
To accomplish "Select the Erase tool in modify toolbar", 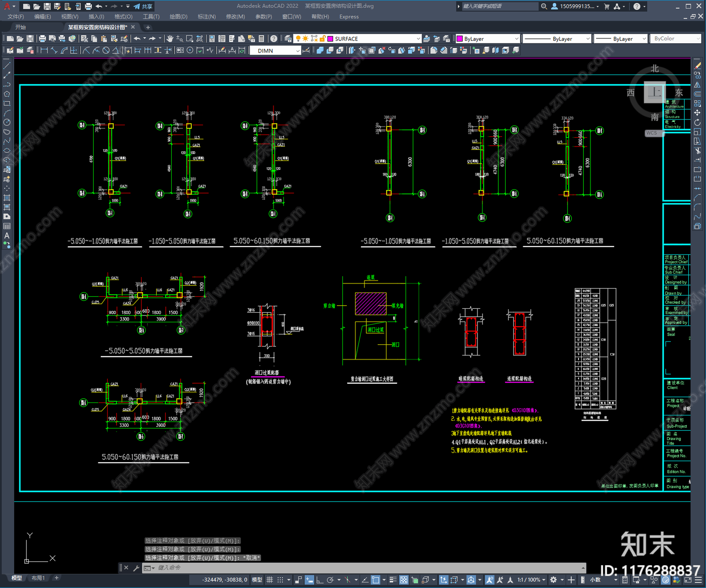I will 698,66.
